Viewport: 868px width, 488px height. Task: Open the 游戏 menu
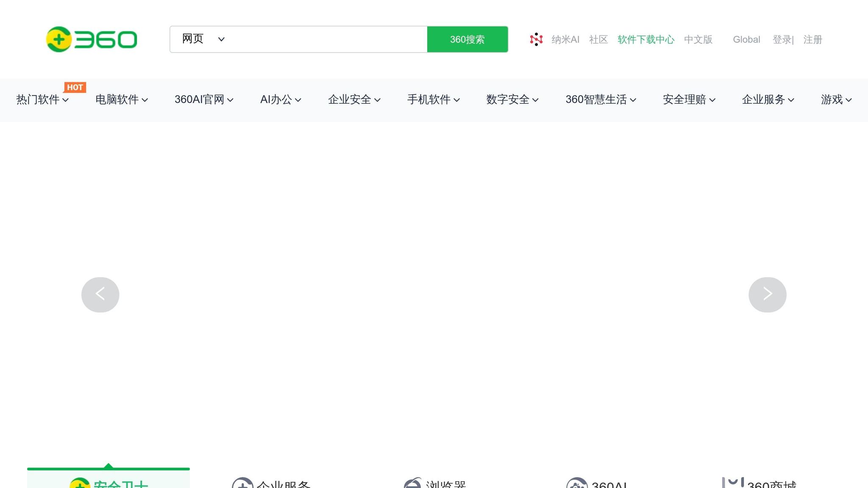pyautogui.click(x=836, y=100)
